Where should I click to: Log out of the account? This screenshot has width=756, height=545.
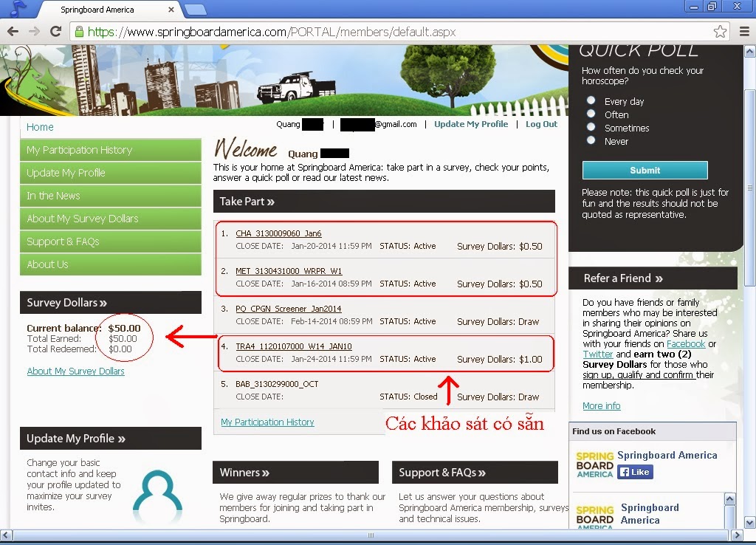pos(541,124)
